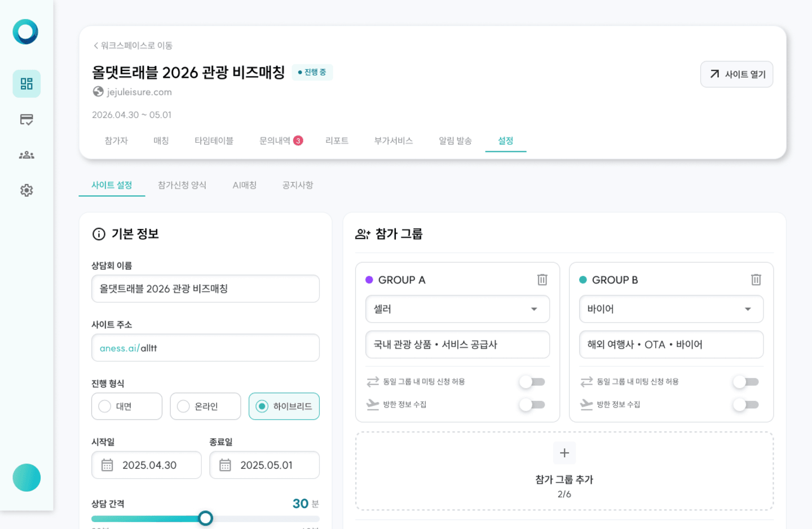
Task: Toggle GROUP B 동일 그룹 내 미팅 신청 허용
Action: click(x=746, y=382)
